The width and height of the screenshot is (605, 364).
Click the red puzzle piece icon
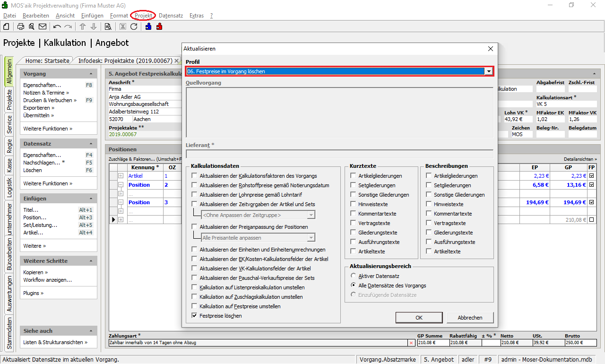159,26
